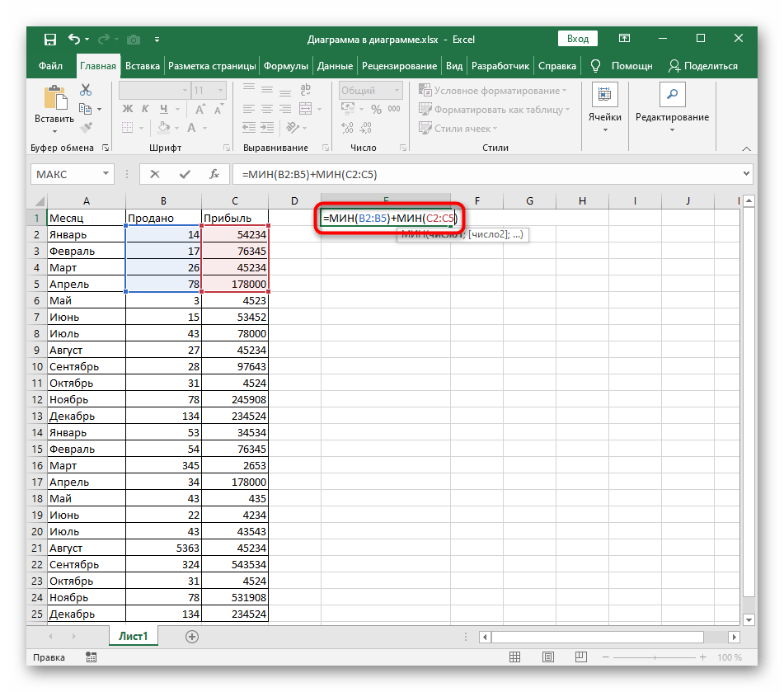Click the Save icon in title bar
Viewport: 784px width, 692px height.
pyautogui.click(x=49, y=39)
